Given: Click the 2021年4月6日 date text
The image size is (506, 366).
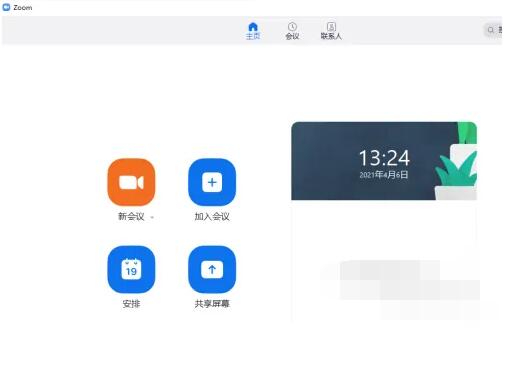Looking at the screenshot, I should [384, 175].
